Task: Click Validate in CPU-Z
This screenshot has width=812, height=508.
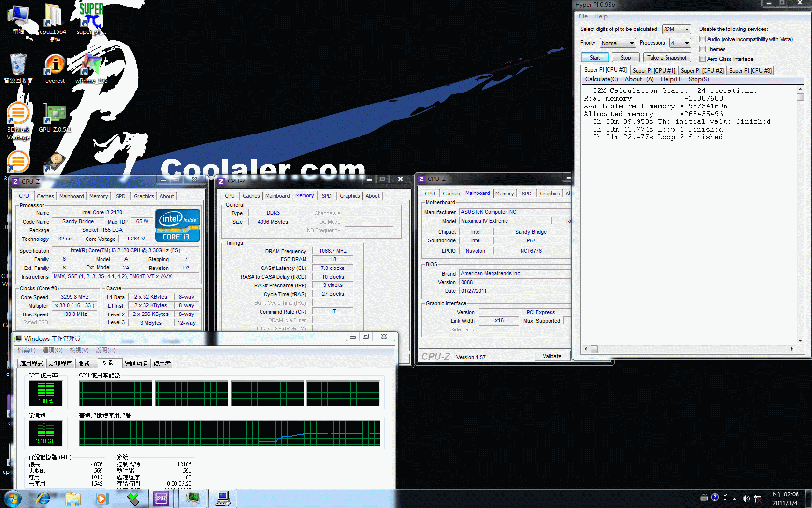Action: (x=552, y=356)
